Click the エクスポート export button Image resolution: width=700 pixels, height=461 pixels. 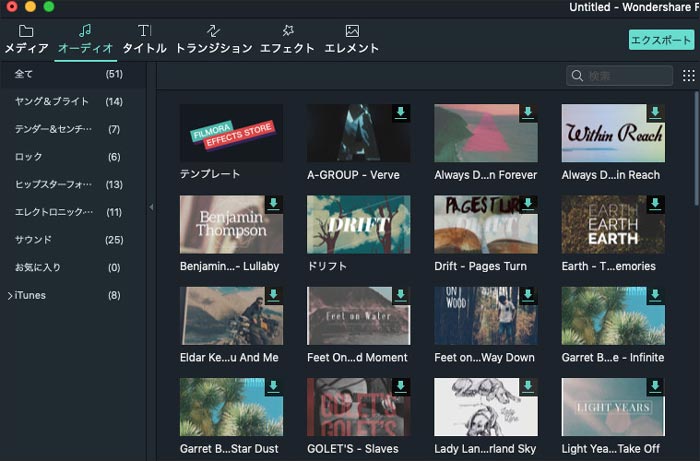click(x=661, y=40)
